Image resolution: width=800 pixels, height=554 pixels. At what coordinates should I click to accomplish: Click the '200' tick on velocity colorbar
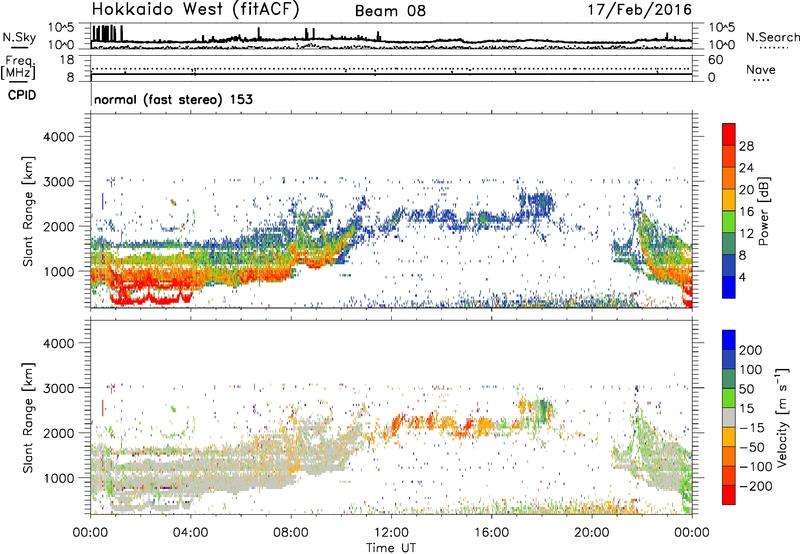pyautogui.click(x=751, y=350)
